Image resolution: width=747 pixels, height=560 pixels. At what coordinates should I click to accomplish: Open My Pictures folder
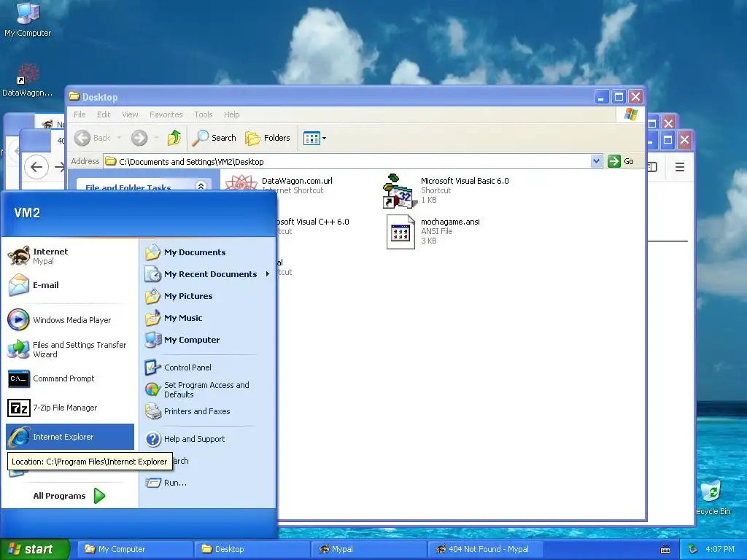pos(208,296)
